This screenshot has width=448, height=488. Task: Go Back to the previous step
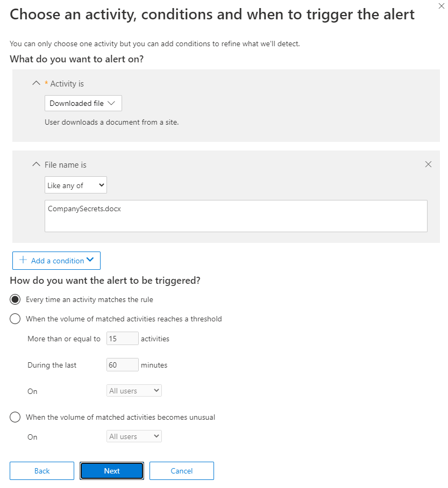pyautogui.click(x=42, y=471)
